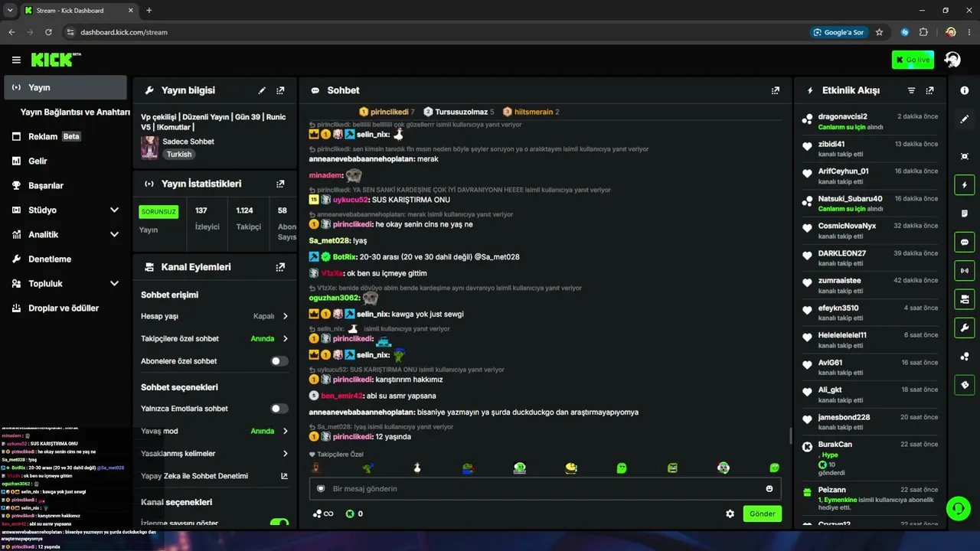Click the Bir mesaj gönderin message field

(545, 489)
